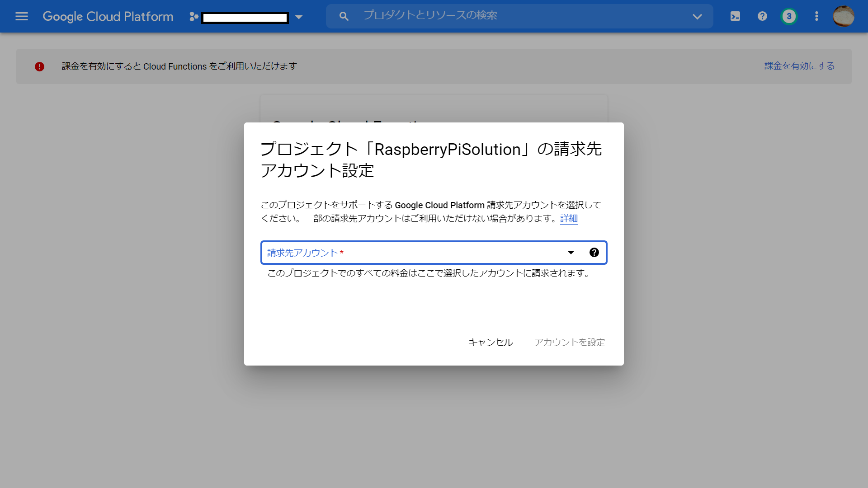Click アカウントを設定 to confirm

pos(569,342)
